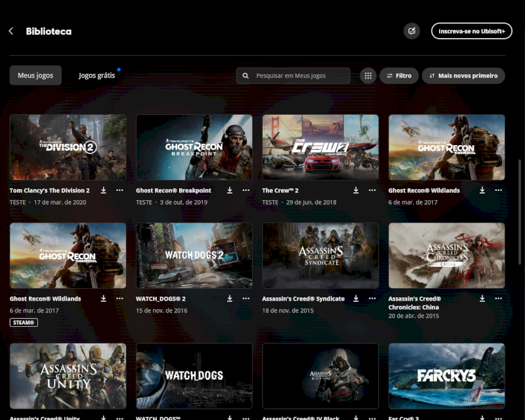
Task: Go back using the arrow beside Biblioteca
Action: tap(11, 31)
